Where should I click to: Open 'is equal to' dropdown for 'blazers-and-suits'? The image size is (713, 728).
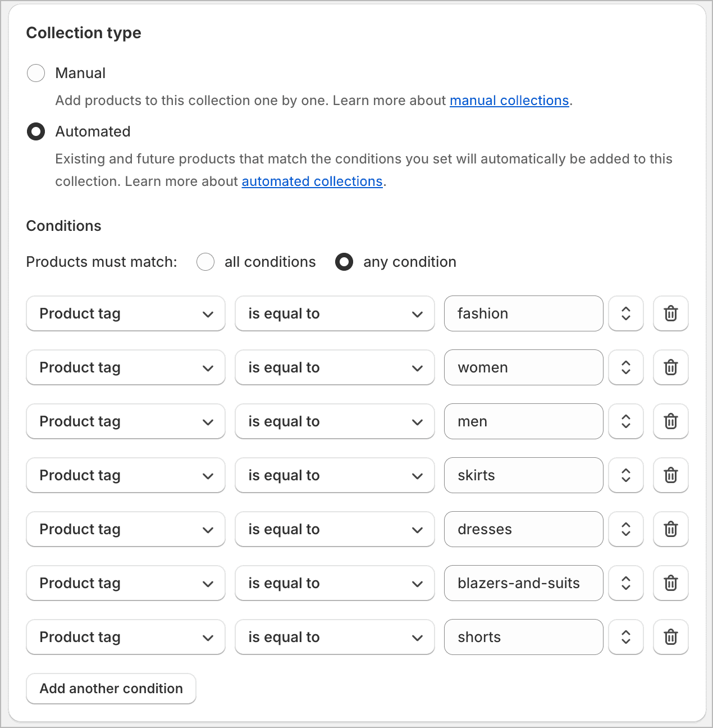(335, 583)
